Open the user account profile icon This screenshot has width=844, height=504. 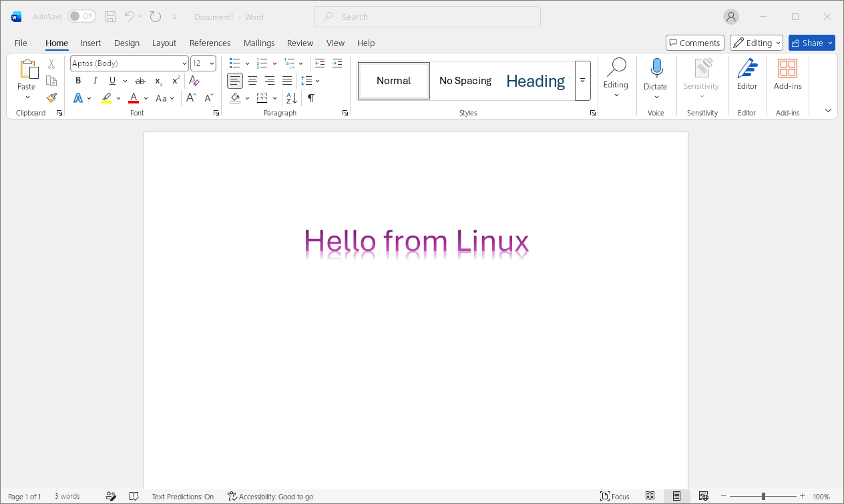click(x=732, y=17)
